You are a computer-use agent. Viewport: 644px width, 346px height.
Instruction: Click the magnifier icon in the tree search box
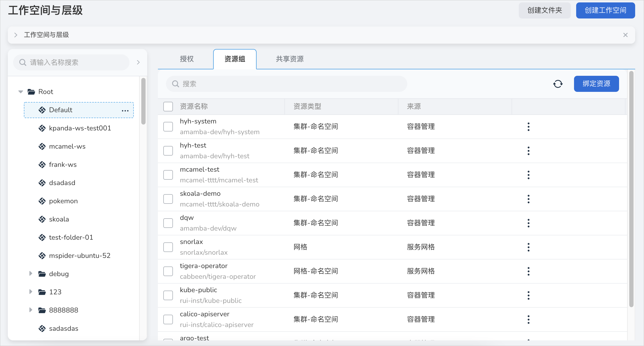(x=23, y=62)
